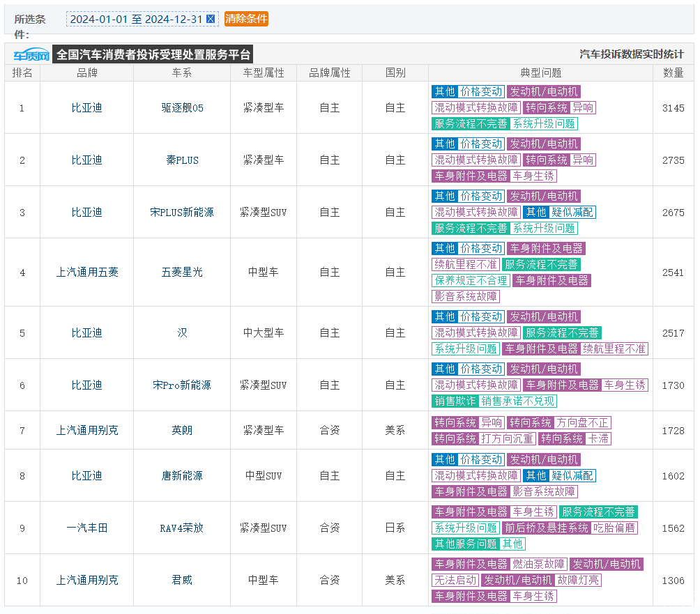This screenshot has height=614, width=700.
Task: Select the 方向盘不正 issue tag
Action: [x=583, y=423]
